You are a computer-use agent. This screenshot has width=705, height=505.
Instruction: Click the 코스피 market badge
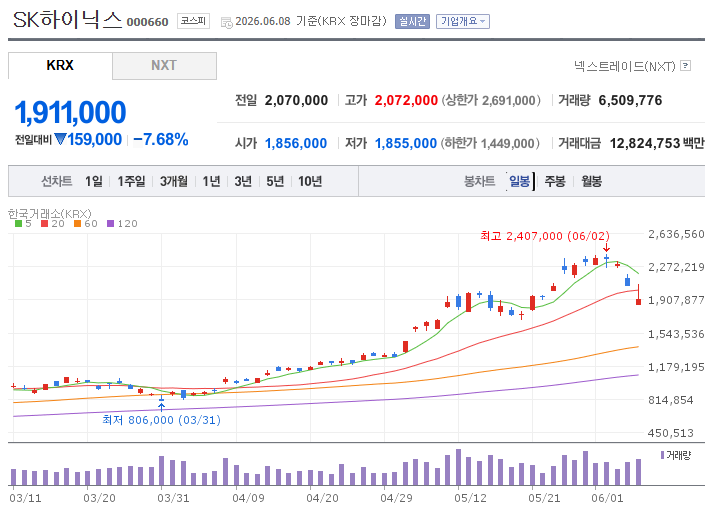click(193, 21)
